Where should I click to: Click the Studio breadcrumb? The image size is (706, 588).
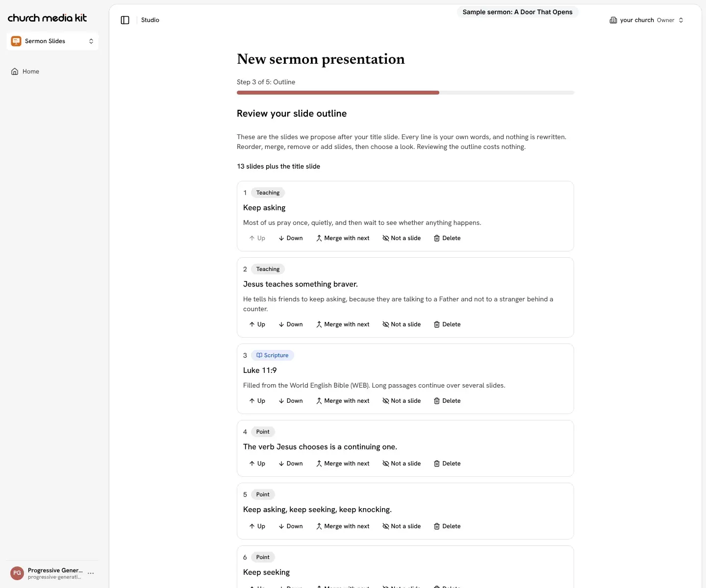tap(150, 20)
